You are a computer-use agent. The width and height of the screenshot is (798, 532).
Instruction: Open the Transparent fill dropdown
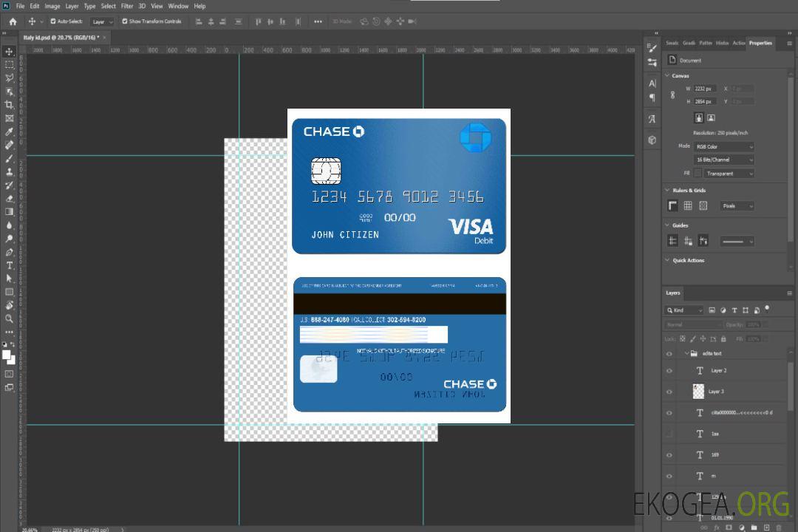[729, 174]
